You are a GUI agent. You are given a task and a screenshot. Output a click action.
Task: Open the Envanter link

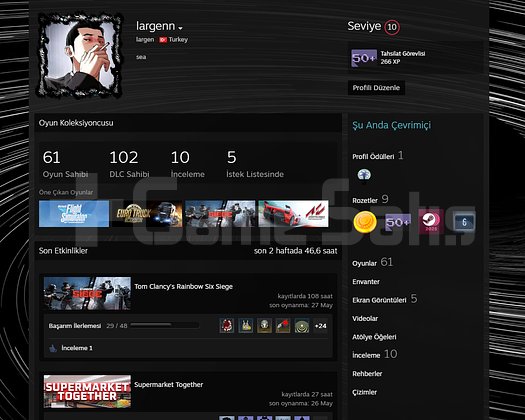coord(366,282)
